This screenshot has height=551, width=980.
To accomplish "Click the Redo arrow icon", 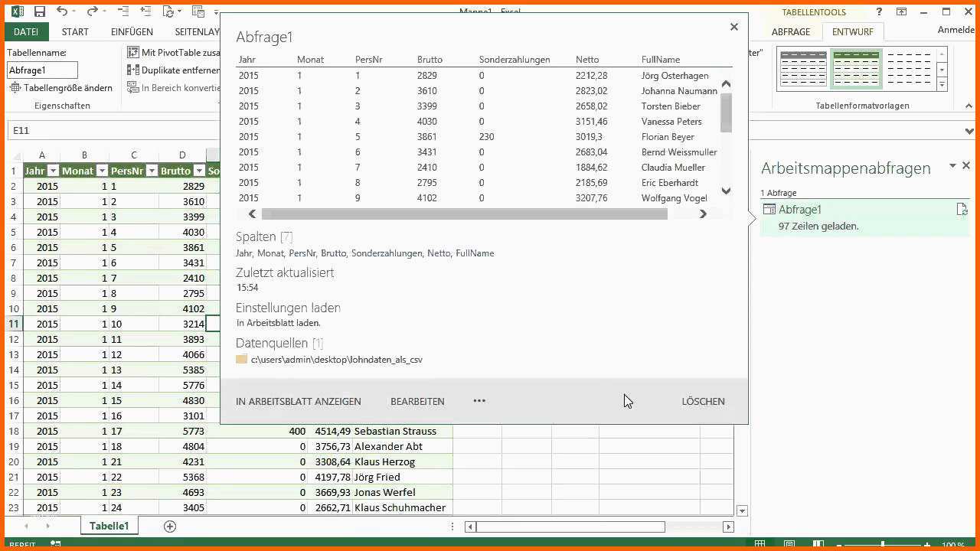I will [x=92, y=11].
